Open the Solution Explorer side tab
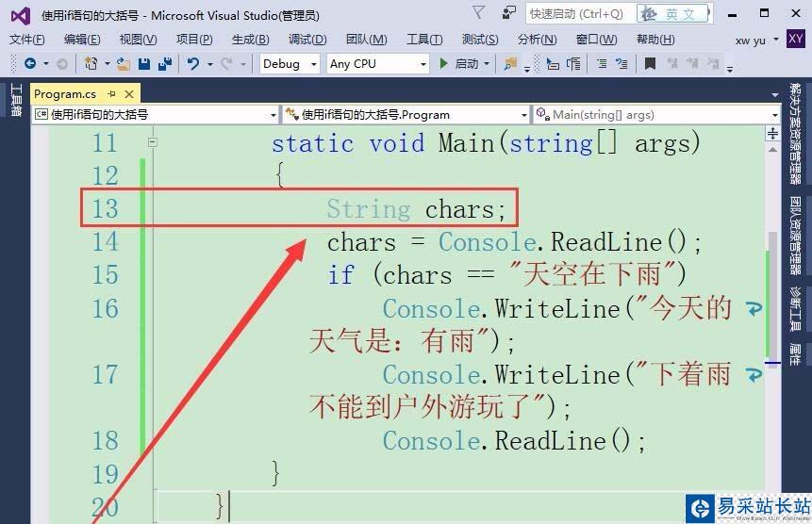Image resolution: width=812 pixels, height=524 pixels. coord(795,134)
